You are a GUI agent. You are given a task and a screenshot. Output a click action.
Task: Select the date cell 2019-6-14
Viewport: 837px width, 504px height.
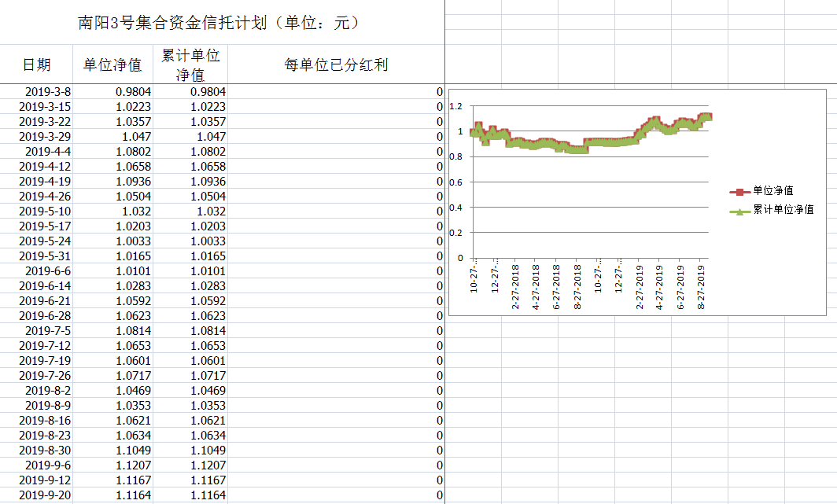click(36, 286)
